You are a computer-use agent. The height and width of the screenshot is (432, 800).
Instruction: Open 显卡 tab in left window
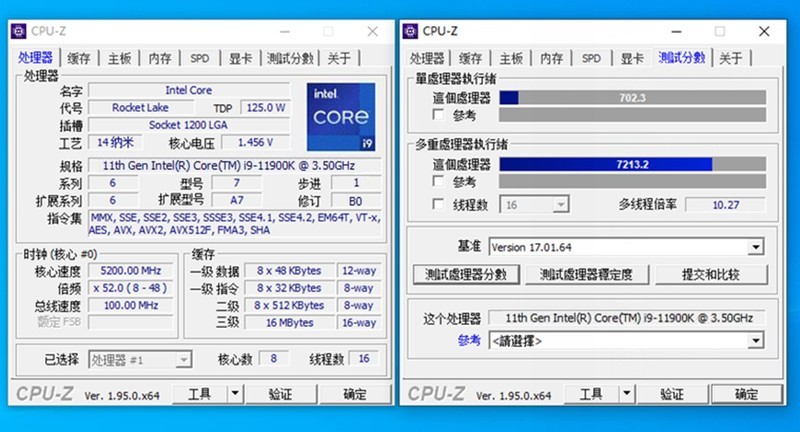coord(240,58)
